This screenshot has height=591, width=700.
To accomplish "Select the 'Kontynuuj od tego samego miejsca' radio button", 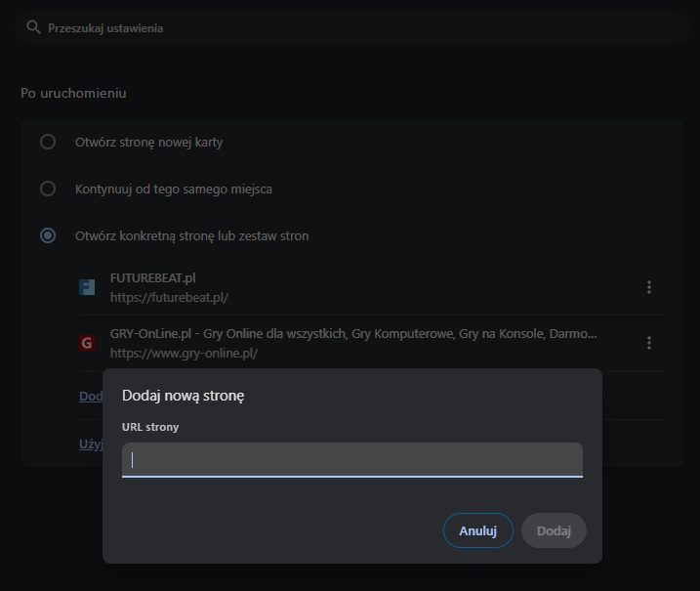I will pos(48,189).
